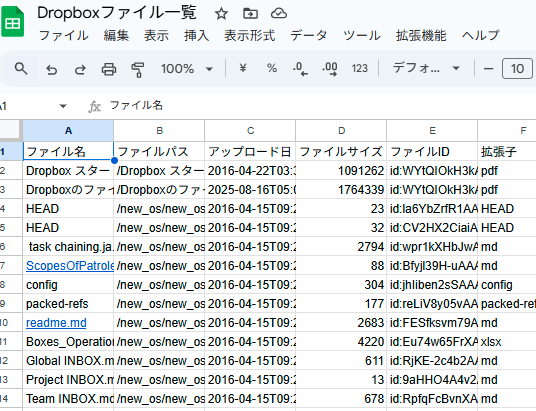Screen dimensions: 536x411
Task: Open the 100% zoom dropdown
Action: (187, 69)
